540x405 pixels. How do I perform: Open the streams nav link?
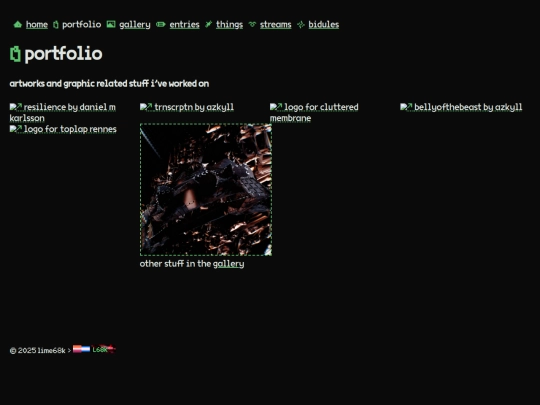276,24
